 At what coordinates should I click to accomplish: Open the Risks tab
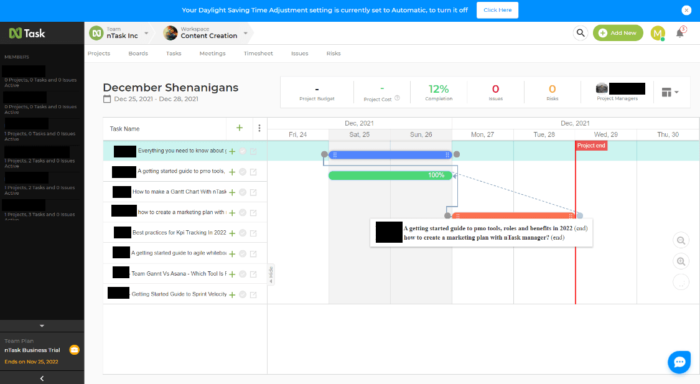333,53
